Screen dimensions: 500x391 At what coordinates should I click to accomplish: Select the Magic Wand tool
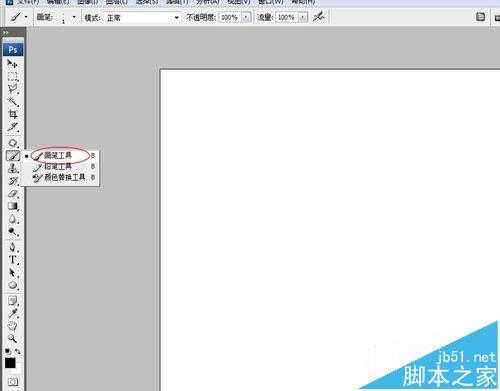13,102
